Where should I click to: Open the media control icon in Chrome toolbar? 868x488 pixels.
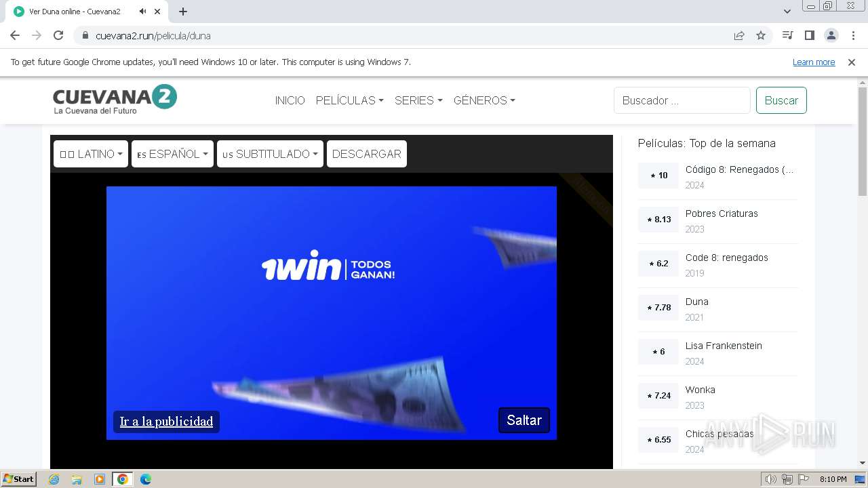point(787,36)
